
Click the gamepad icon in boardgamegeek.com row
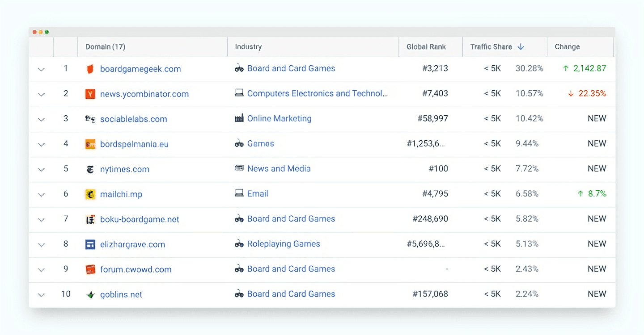click(x=239, y=68)
